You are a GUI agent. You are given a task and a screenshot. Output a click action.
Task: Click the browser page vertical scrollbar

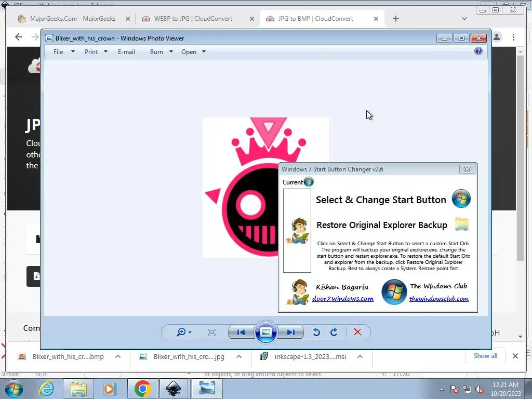tap(520, 158)
